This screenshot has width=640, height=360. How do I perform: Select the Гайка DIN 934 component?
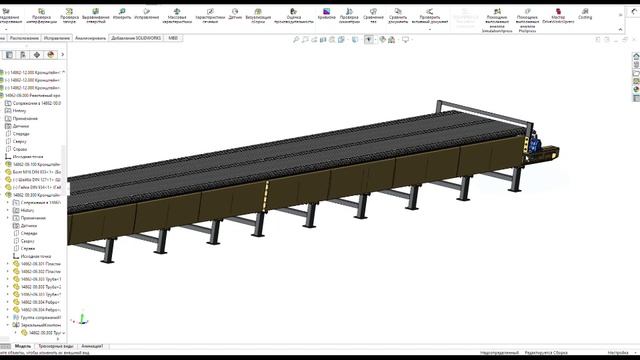pyautogui.click(x=33, y=187)
